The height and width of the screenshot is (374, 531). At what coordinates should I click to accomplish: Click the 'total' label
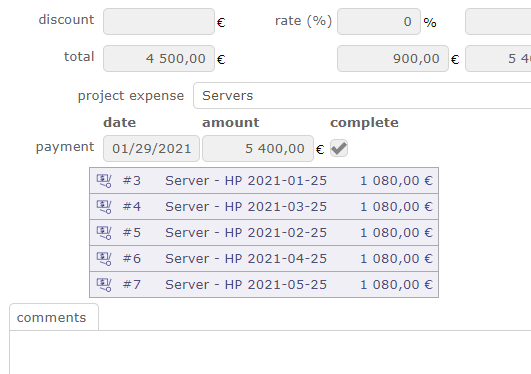[79, 57]
